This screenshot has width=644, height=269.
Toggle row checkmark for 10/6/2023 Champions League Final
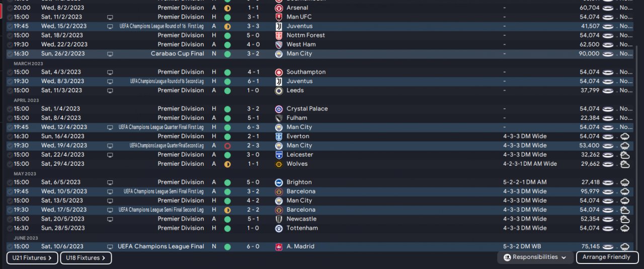[10, 247]
